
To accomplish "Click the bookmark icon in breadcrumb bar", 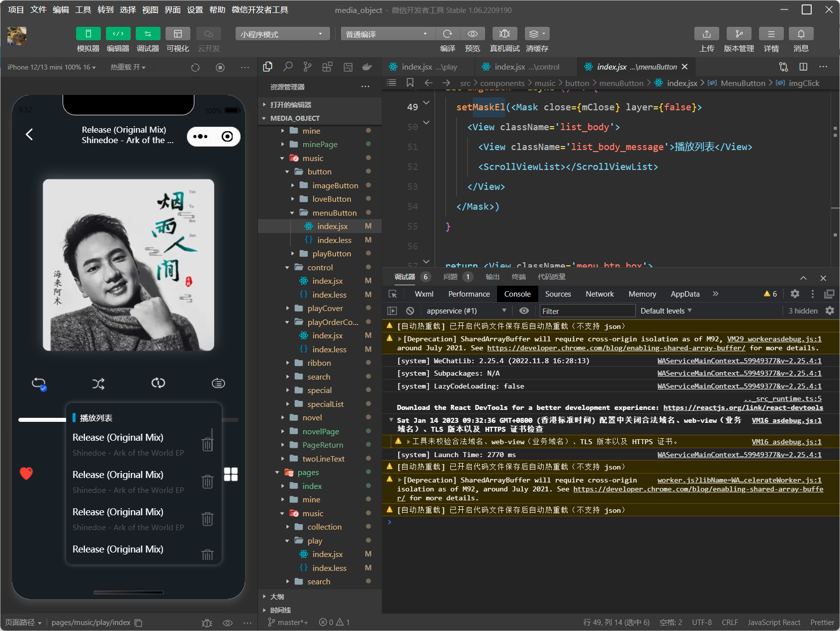I will coord(410,82).
